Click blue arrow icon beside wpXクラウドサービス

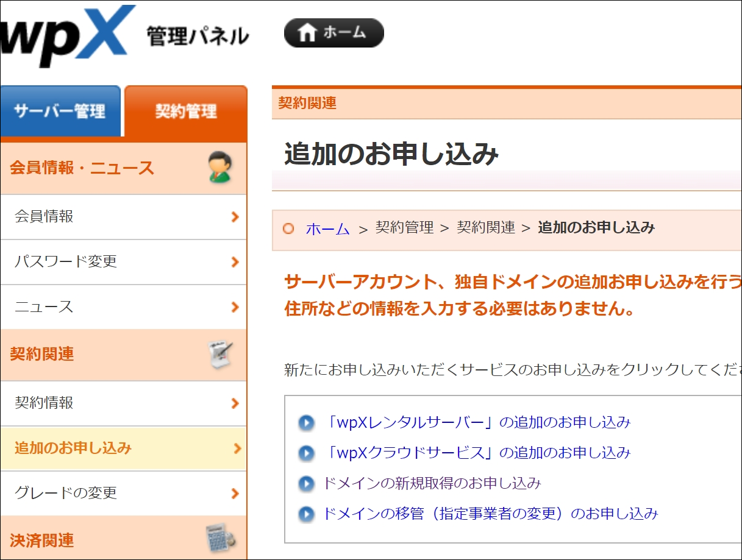[x=306, y=453]
